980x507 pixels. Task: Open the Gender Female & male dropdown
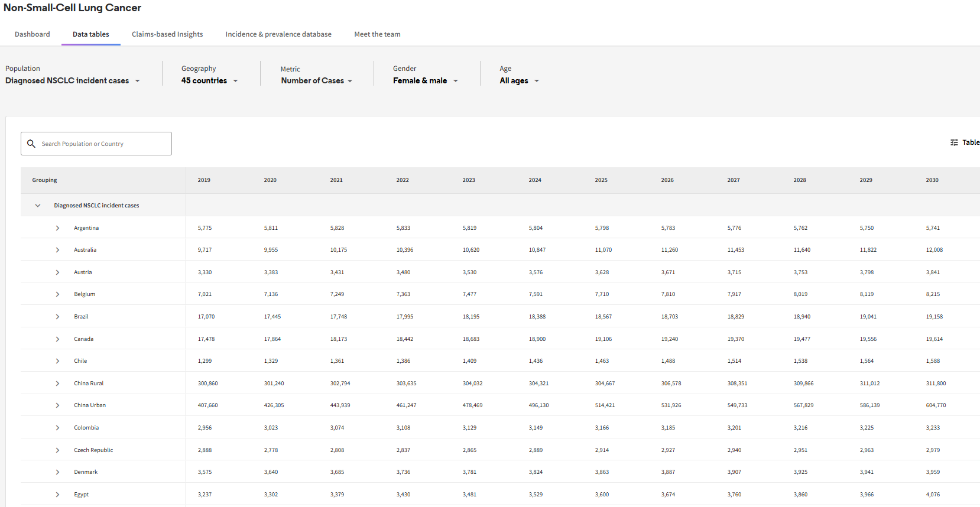coord(425,81)
